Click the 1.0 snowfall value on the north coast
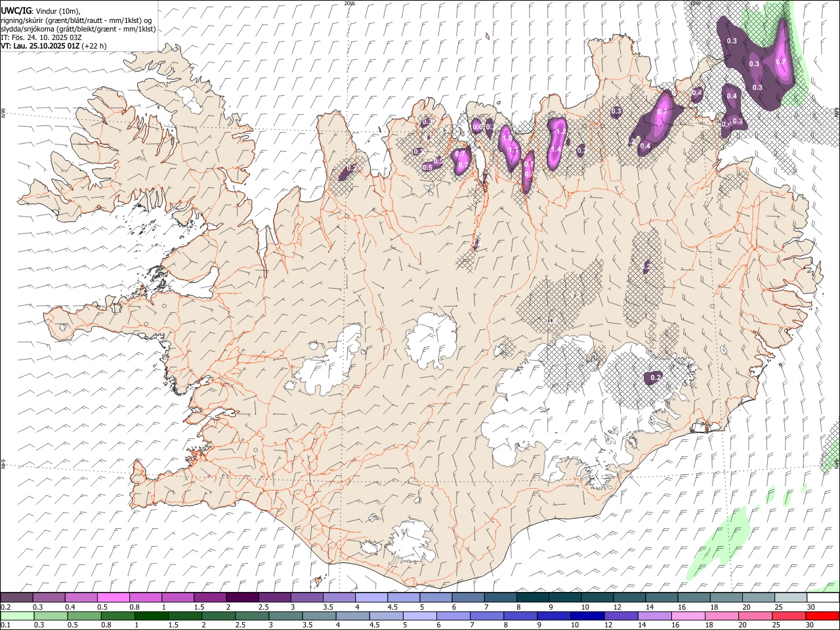840x630 pixels. click(506, 138)
